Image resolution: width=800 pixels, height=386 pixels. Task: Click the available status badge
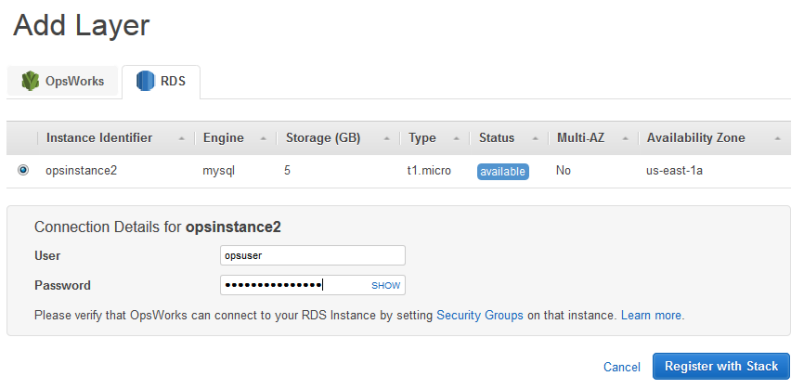tap(503, 172)
